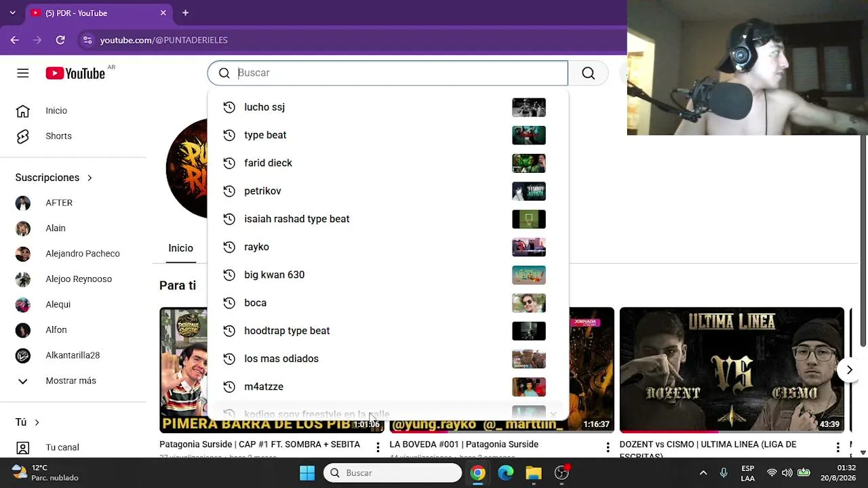Viewport: 868px width, 488px height.
Task: Click the 'm4atzze' suggestion text
Action: click(x=264, y=386)
